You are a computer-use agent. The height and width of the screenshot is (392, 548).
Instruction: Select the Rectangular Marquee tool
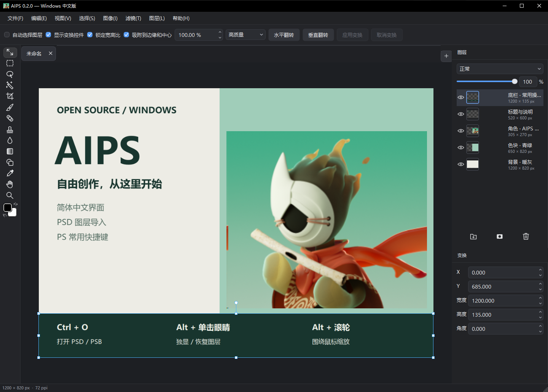[x=10, y=63]
